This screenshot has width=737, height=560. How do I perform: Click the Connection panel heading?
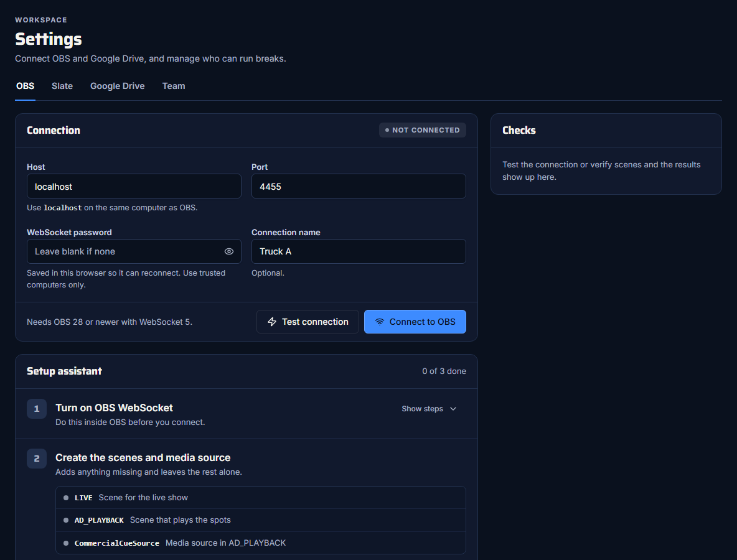[54, 130]
